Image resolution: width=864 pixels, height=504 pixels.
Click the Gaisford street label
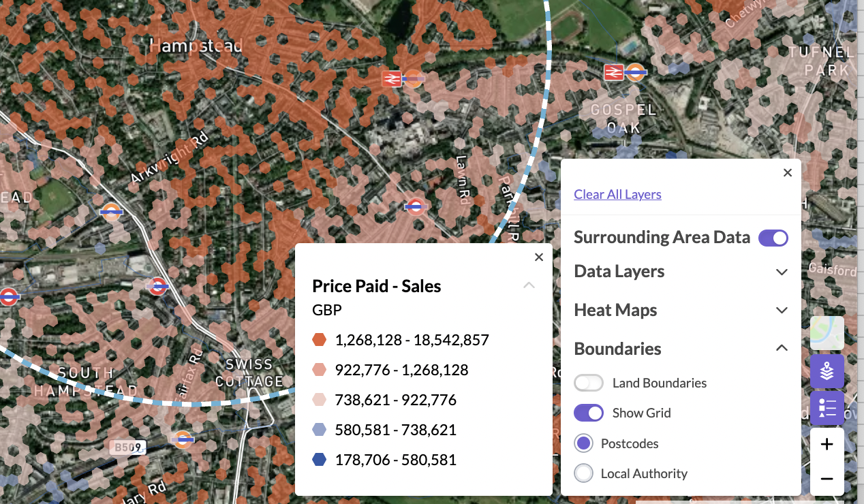pyautogui.click(x=833, y=270)
